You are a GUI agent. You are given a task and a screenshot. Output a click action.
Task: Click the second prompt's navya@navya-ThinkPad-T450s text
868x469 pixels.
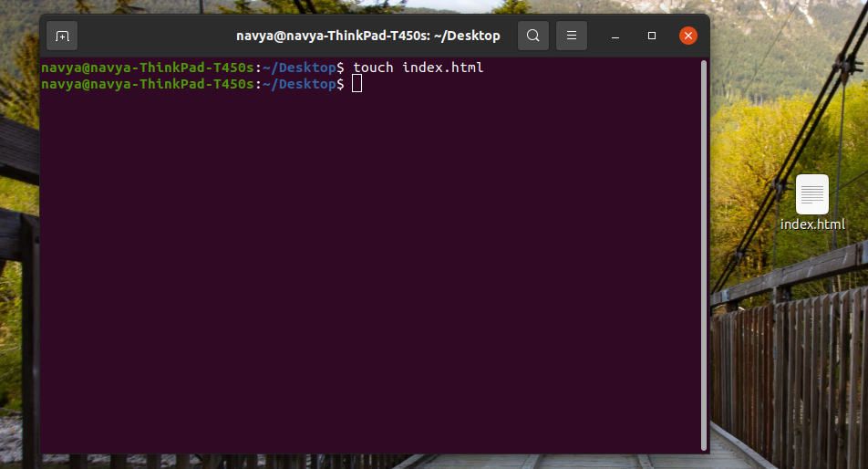(148, 84)
